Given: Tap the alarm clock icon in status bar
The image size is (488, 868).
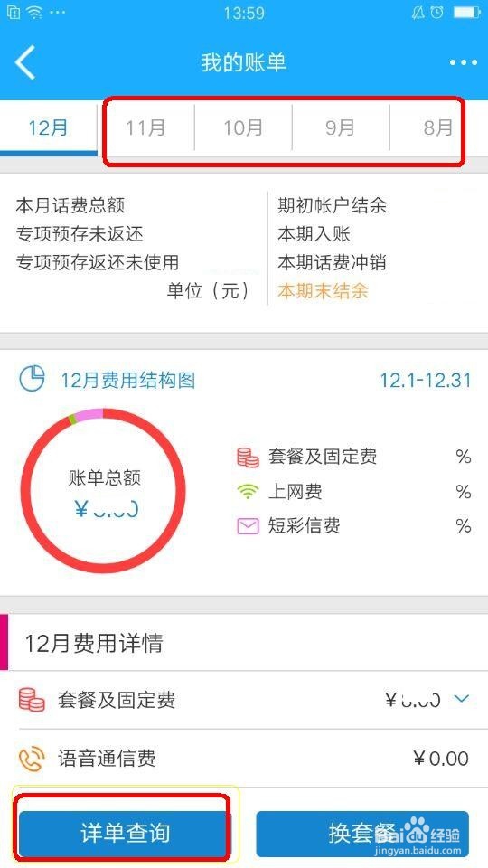Looking at the screenshot, I should pyautogui.click(x=437, y=13).
